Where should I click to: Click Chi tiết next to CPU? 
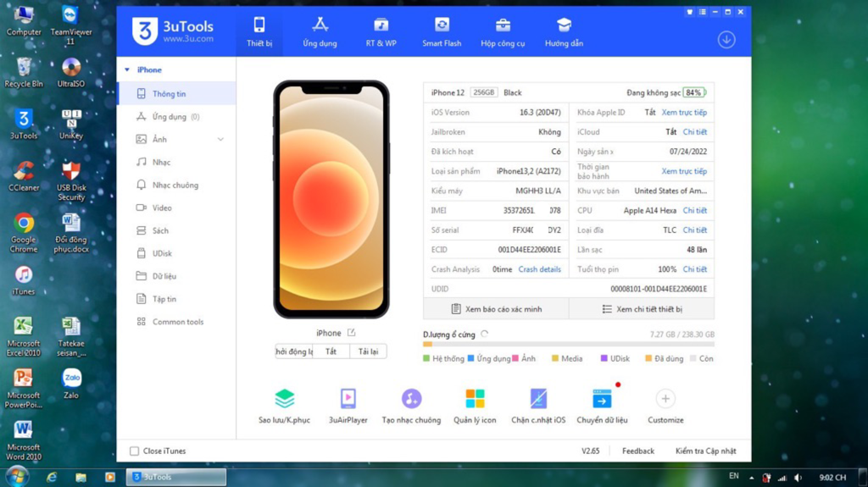point(695,210)
